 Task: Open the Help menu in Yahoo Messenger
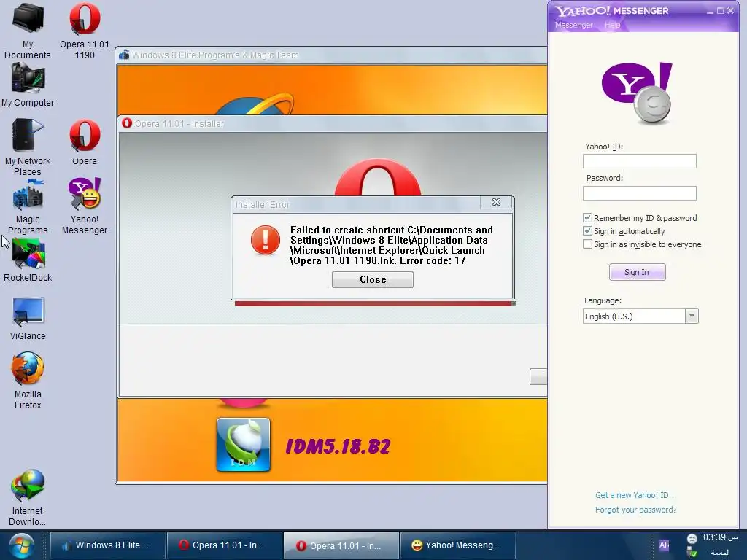pyautogui.click(x=613, y=25)
